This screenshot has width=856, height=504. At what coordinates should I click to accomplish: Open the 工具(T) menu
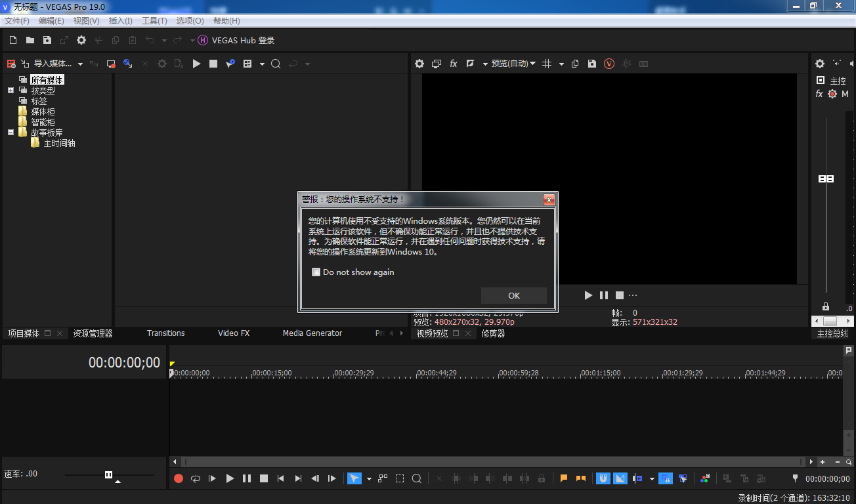[x=154, y=21]
